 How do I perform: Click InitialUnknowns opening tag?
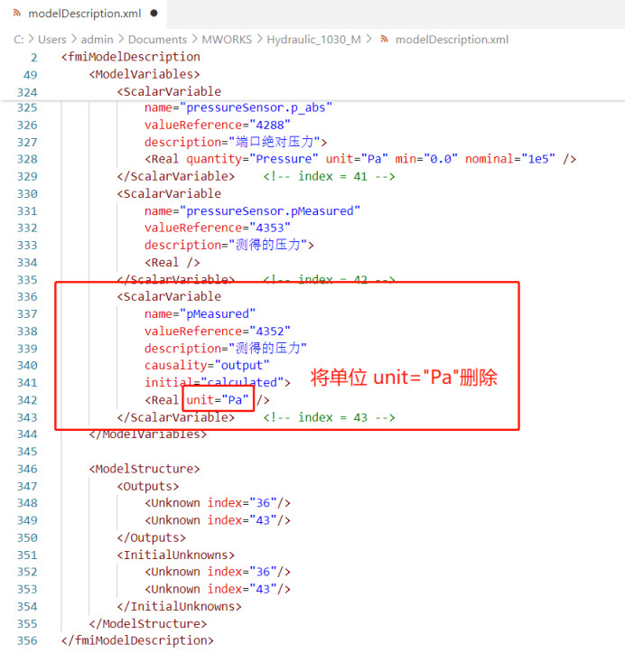176,555
